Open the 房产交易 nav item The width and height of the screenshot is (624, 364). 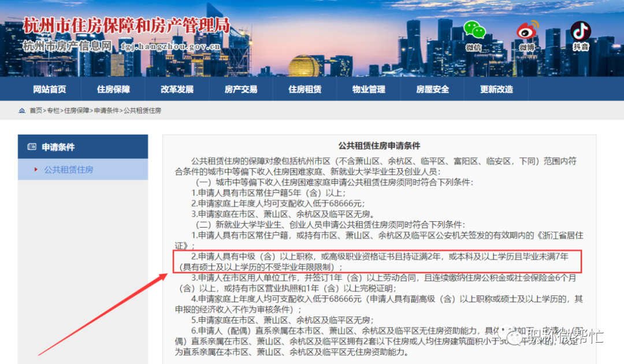click(x=241, y=89)
